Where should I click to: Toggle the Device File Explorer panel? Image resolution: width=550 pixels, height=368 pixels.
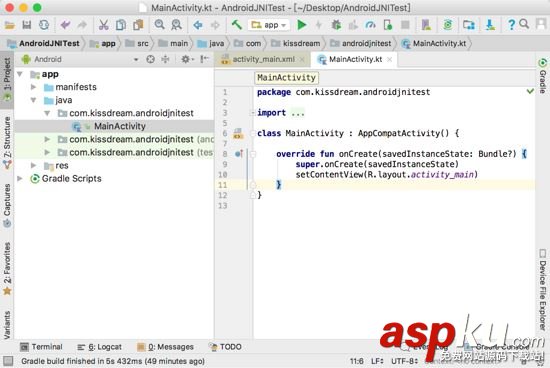pos(542,290)
